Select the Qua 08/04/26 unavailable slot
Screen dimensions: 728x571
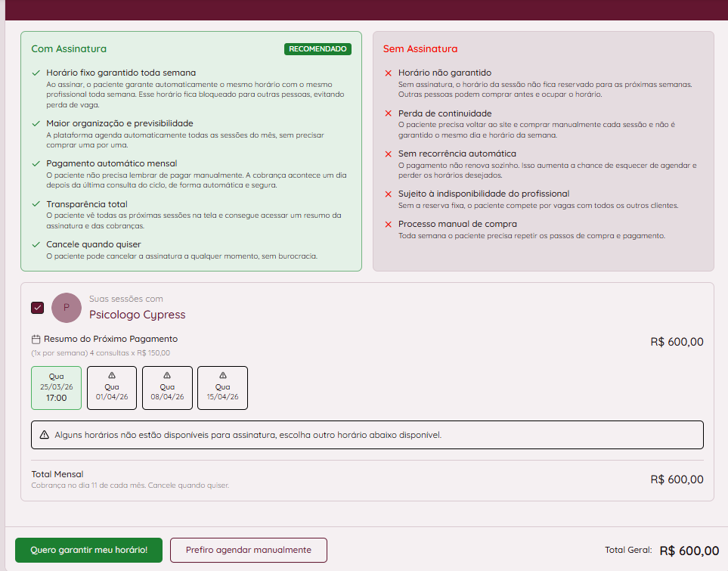(167, 388)
